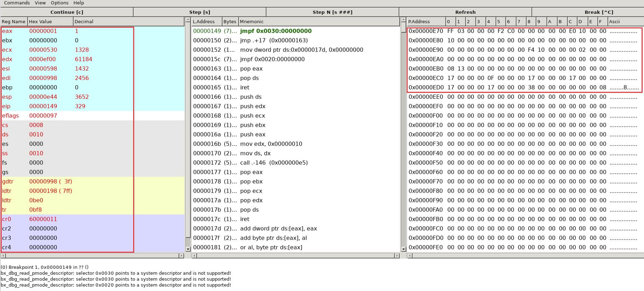Select the jmpf 0x0030:00000000 instruction line
644x291 pixels.
click(x=295, y=31)
